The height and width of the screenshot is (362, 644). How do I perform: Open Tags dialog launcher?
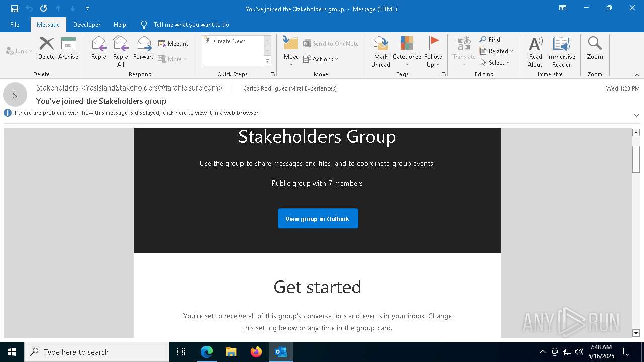444,74
